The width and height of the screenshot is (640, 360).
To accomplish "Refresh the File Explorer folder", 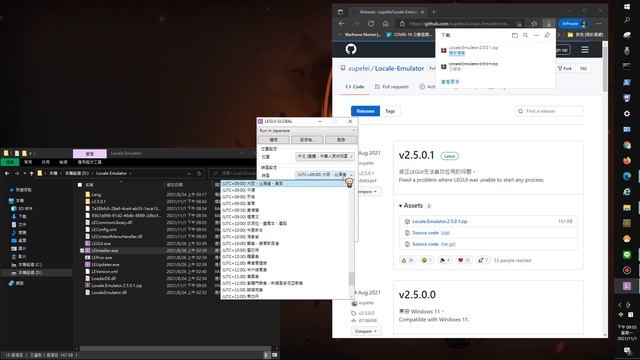I will click(x=199, y=173).
